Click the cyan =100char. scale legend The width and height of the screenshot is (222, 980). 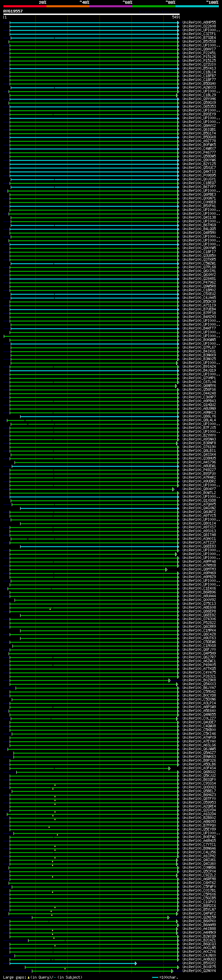[x=165, y=977]
